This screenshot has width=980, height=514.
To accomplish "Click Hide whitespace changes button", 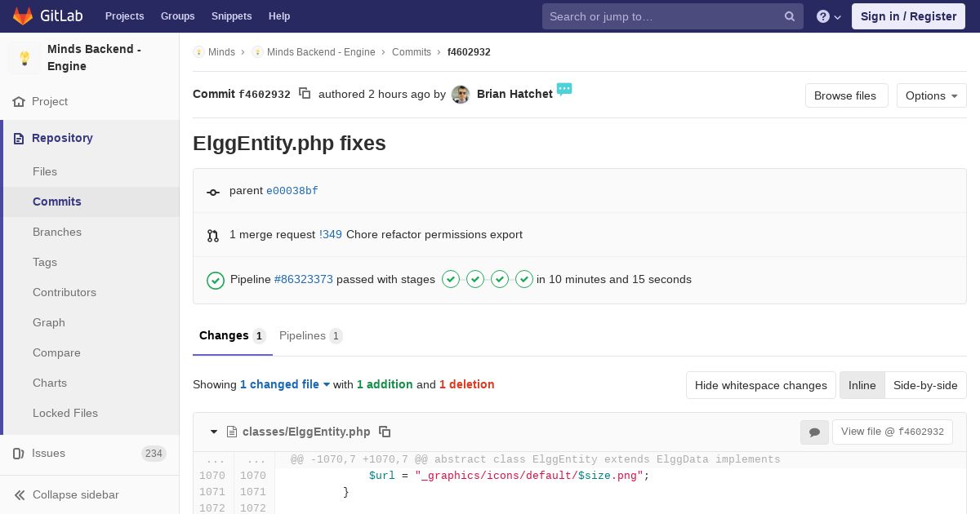I will coord(760,385).
